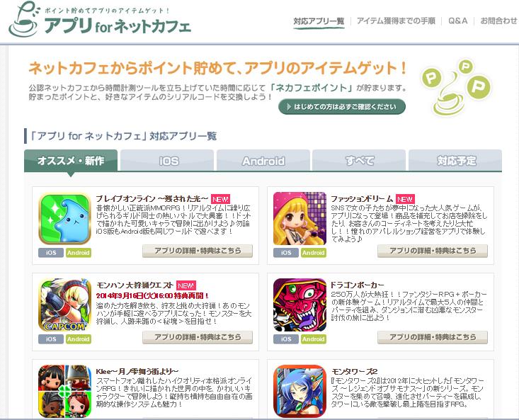This screenshot has width=519, height=420.
Task: Open the Fashion Dream girl app icon
Action: pyautogui.click(x=300, y=219)
